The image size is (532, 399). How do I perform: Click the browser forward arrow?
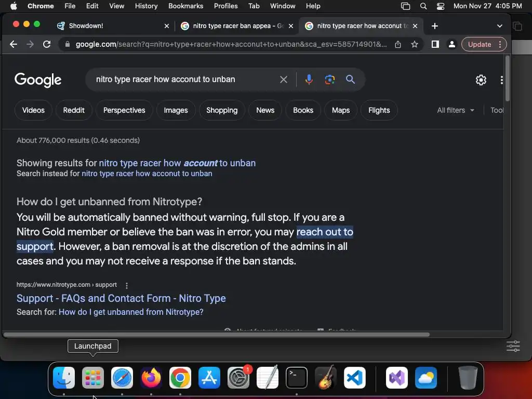pyautogui.click(x=30, y=44)
